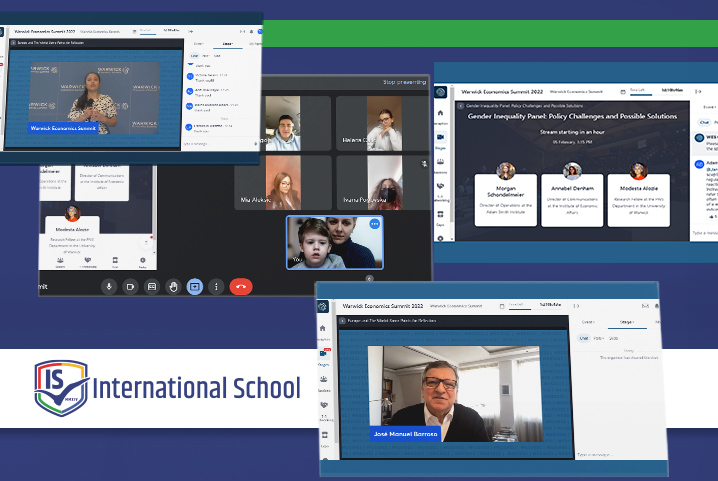This screenshot has width=718, height=481.
Task: End the call with red hang-up button
Action: click(241, 286)
